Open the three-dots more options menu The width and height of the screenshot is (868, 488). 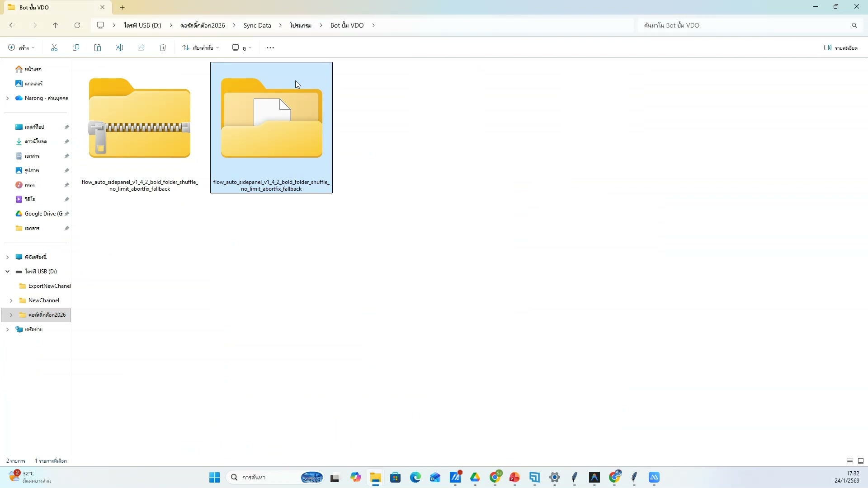click(270, 47)
